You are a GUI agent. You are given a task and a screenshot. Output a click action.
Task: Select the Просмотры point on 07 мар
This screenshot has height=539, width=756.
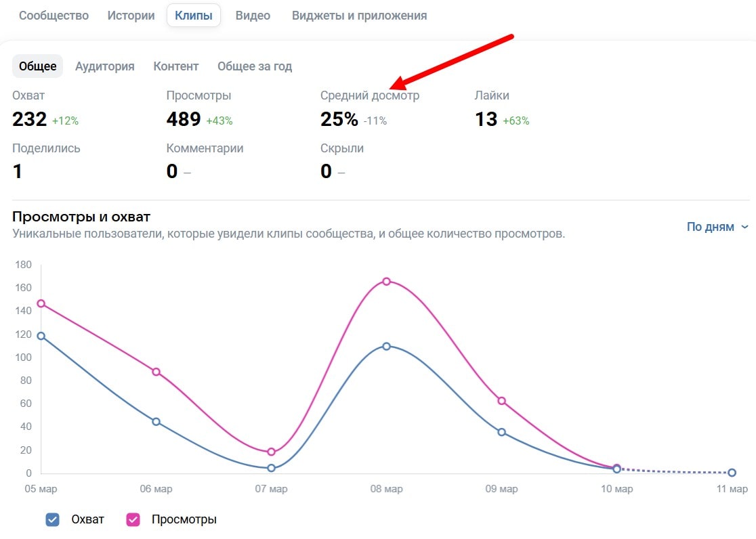(x=271, y=452)
